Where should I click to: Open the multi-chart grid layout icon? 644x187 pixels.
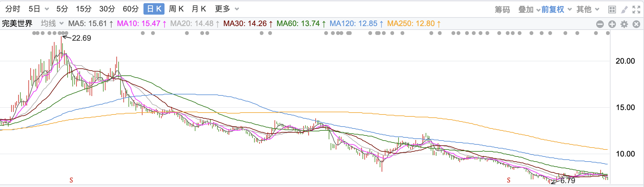point(612,10)
